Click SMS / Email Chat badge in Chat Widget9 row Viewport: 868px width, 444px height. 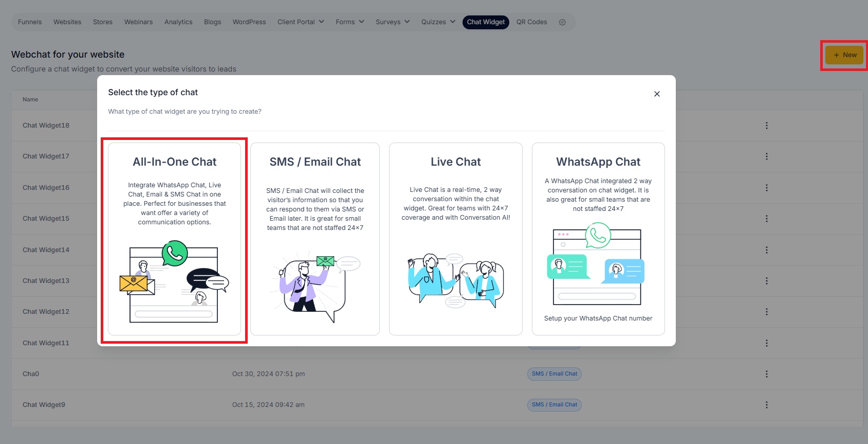[x=554, y=405]
